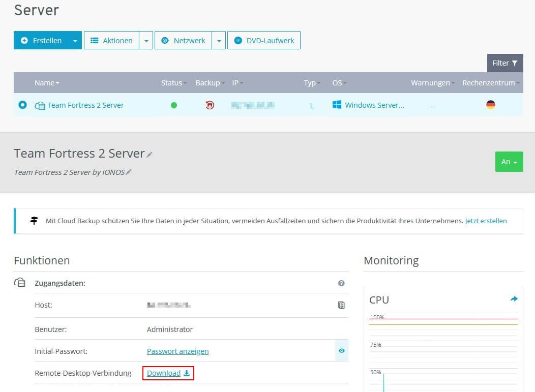
Task: Click the Windows logo icon
Action: click(337, 105)
